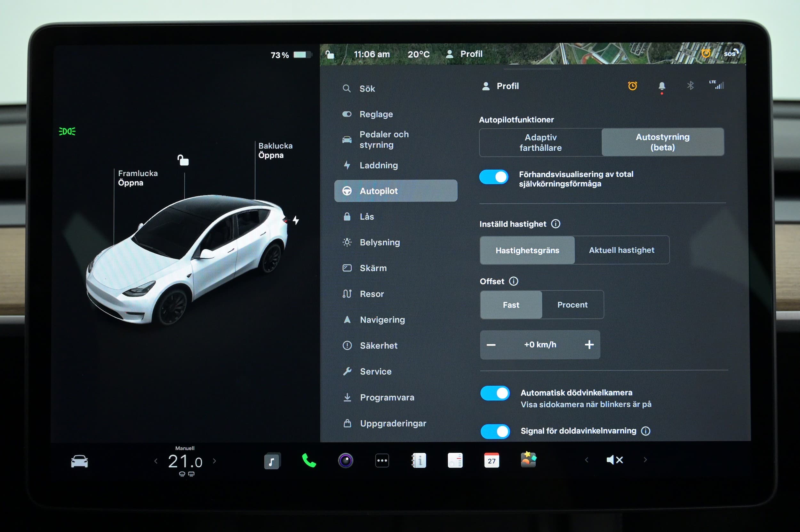
Task: Open the owner's manual app icon
Action: pyautogui.click(x=419, y=460)
